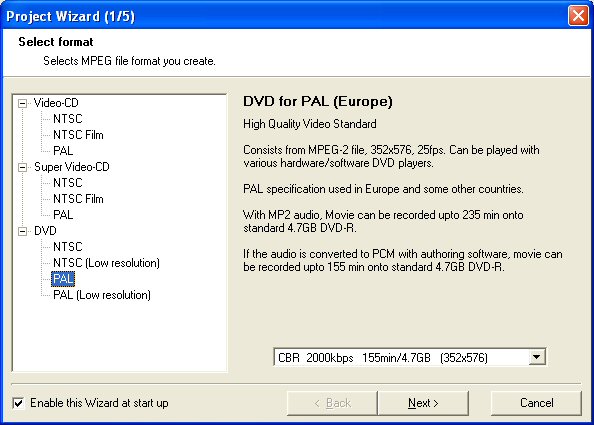Select NTSC under Super Video-CD
594x425 pixels.
coord(67,183)
